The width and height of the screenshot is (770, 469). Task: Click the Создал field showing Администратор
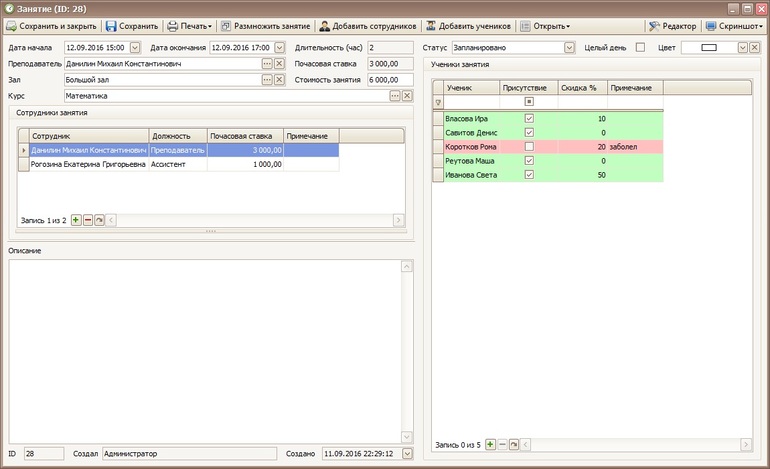click(x=190, y=454)
